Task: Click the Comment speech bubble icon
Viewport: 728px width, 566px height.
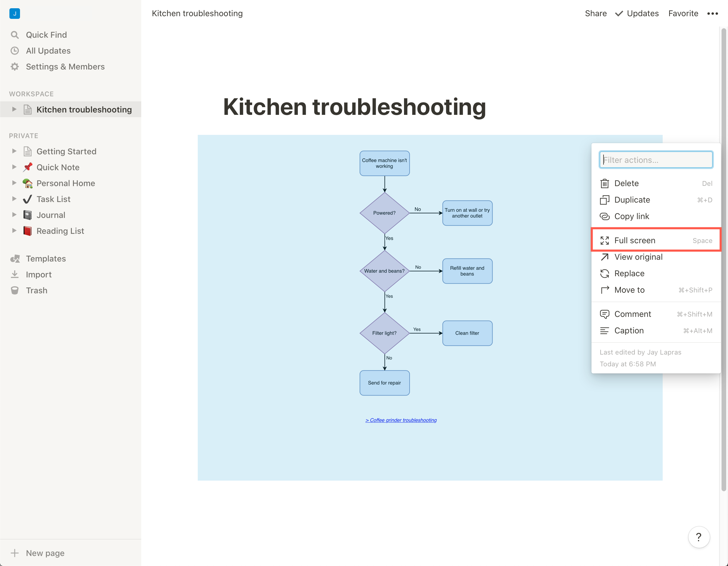Action: (604, 314)
